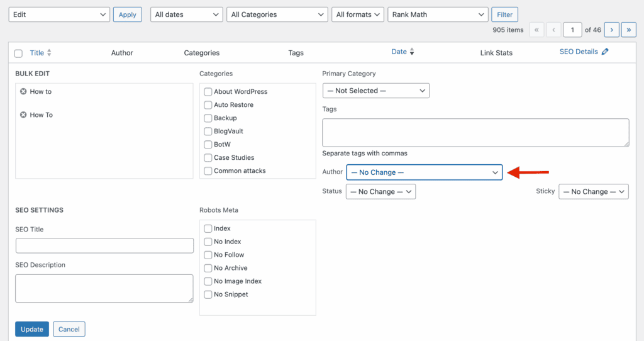
Task: Enable the Index robots meta option
Action: (x=208, y=228)
